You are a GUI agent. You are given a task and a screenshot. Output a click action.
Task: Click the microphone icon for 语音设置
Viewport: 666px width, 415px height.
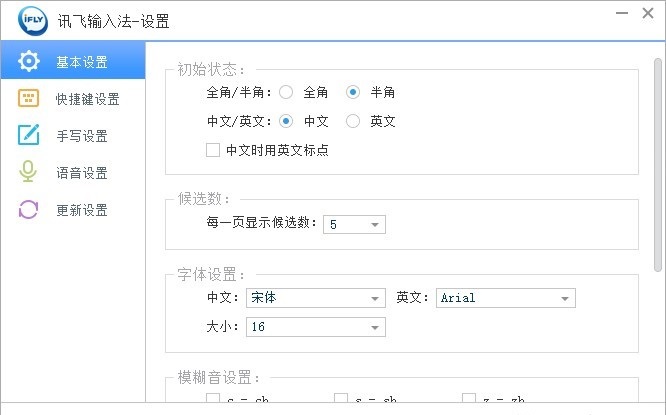[28, 172]
